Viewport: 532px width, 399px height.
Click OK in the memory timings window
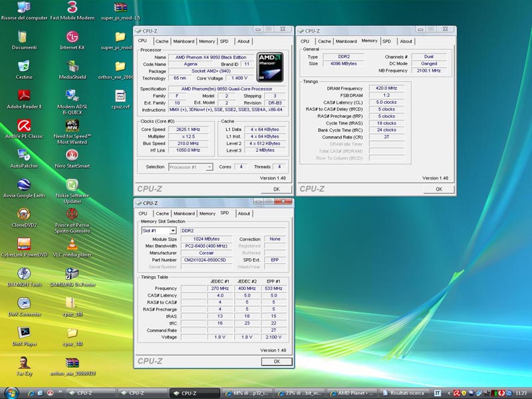click(x=439, y=189)
